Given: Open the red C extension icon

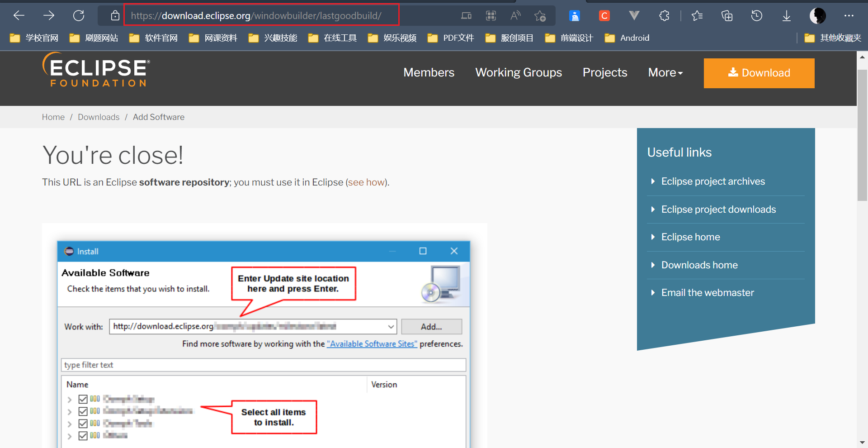Looking at the screenshot, I should click(604, 16).
